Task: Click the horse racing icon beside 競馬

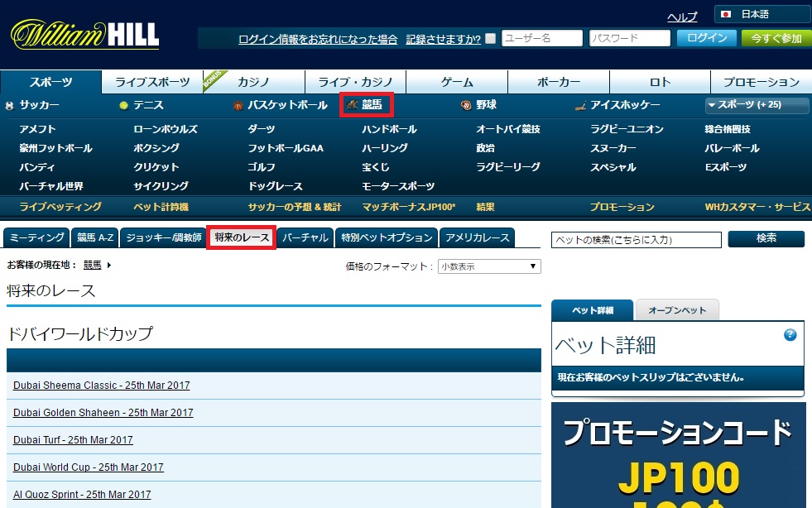Action: coord(353,104)
